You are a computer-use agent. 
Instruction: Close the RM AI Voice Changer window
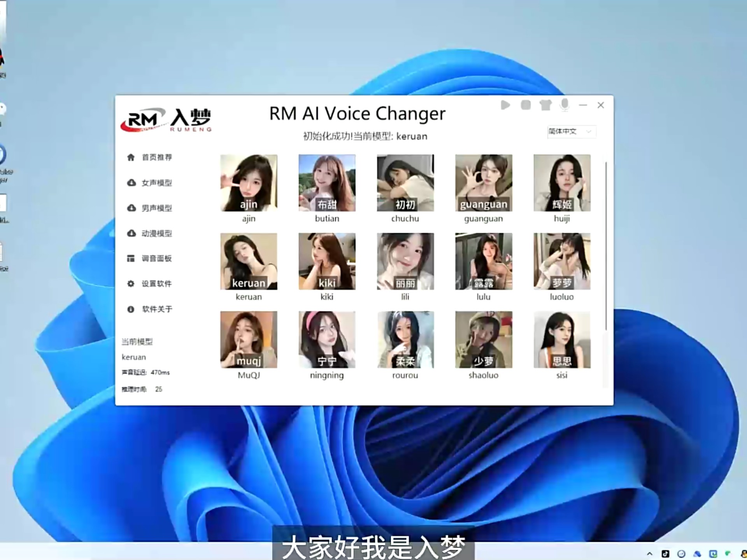click(601, 105)
